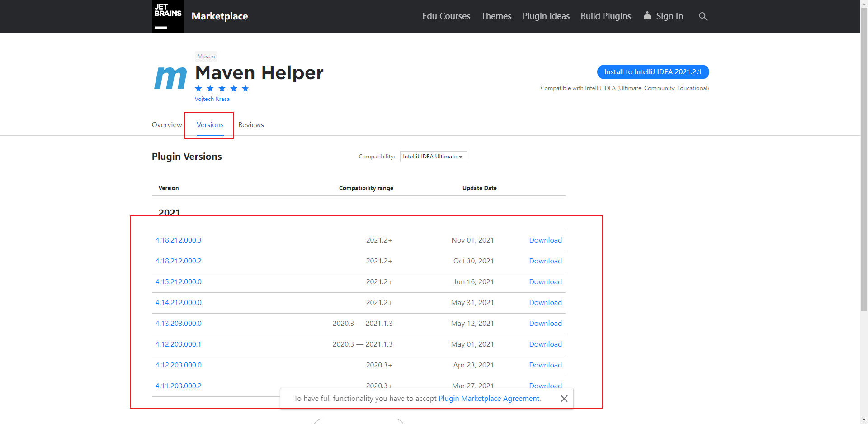Click the JetBrains logo

coord(168,16)
